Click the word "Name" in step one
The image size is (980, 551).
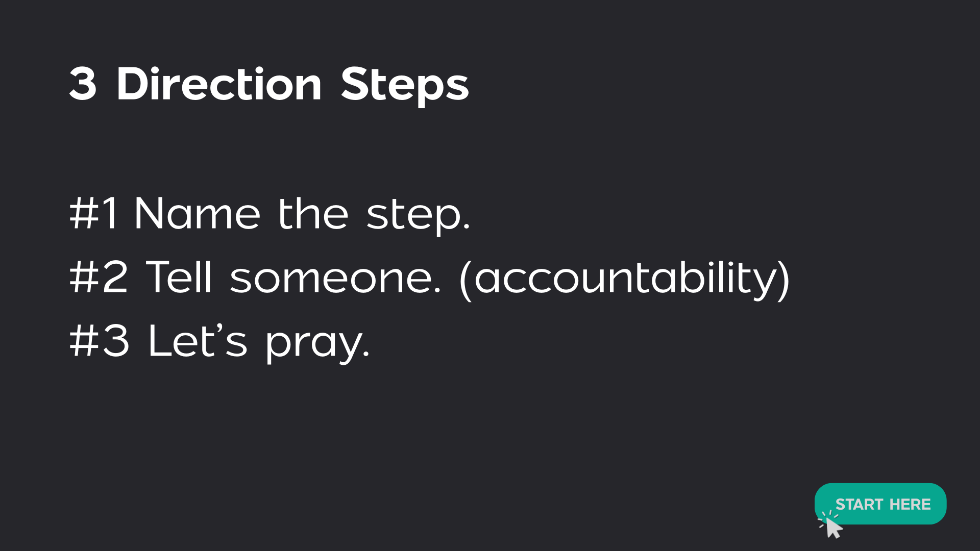(197, 214)
